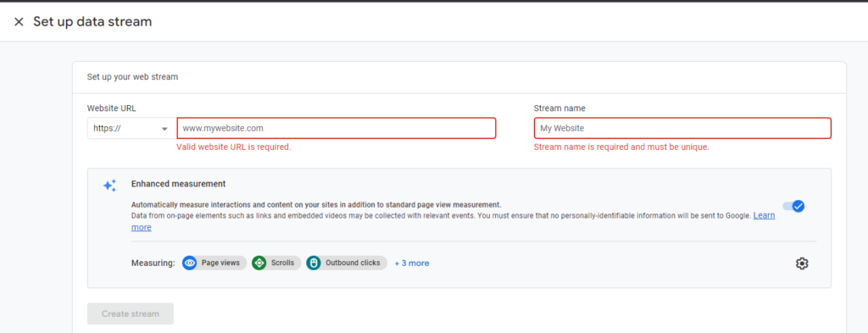Expand the +3 more measurements link
Image resolution: width=868 pixels, height=333 pixels.
tap(412, 264)
